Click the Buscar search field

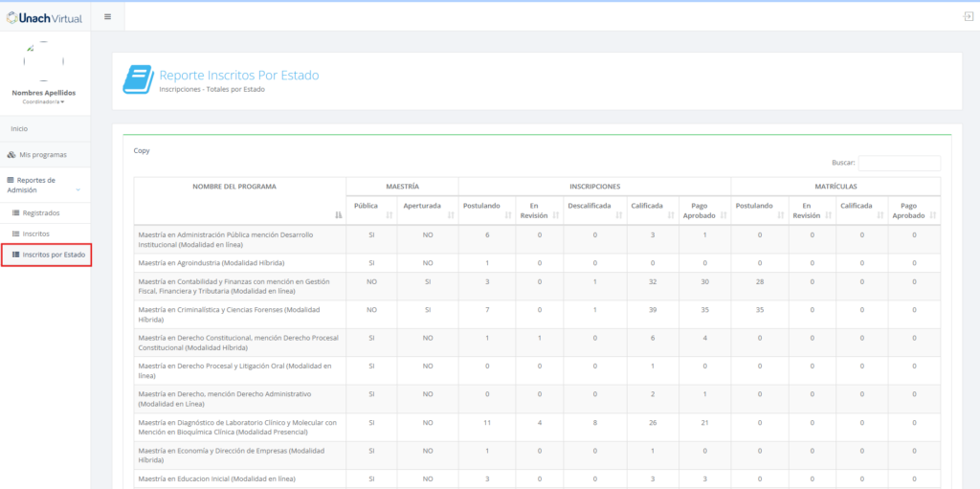pyautogui.click(x=899, y=164)
